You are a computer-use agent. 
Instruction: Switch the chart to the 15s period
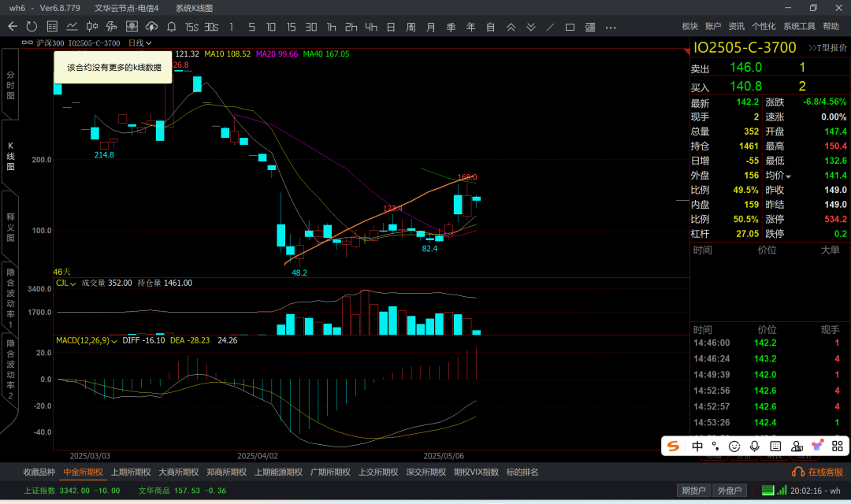(x=191, y=27)
